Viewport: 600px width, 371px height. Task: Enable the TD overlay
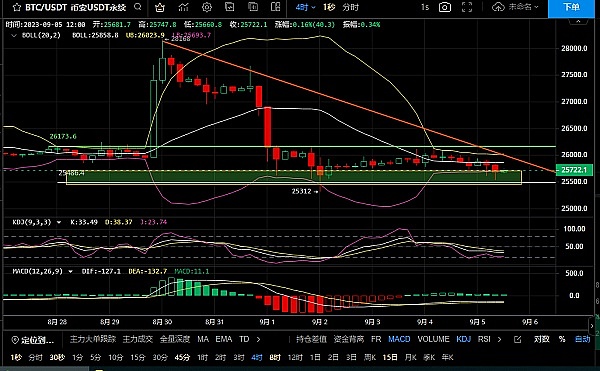pos(244,339)
